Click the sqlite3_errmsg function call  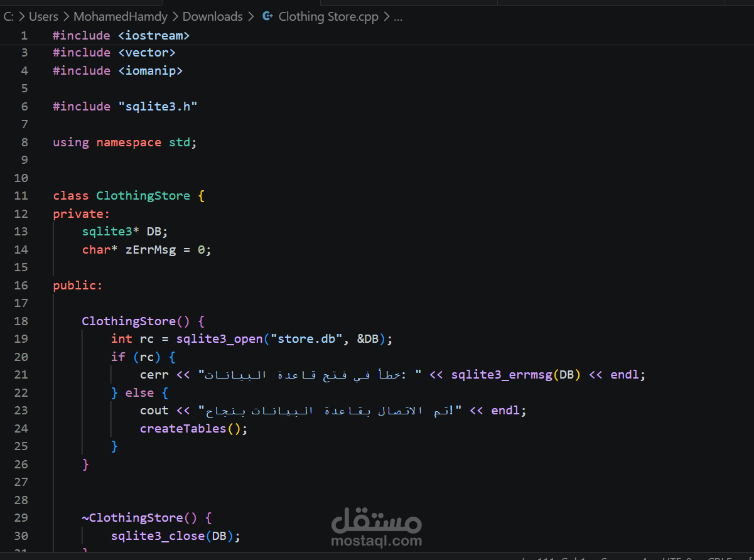[x=502, y=375]
